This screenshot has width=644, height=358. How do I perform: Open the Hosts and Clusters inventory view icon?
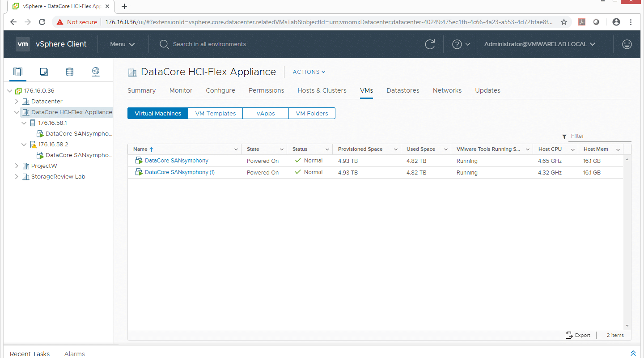[x=18, y=72]
